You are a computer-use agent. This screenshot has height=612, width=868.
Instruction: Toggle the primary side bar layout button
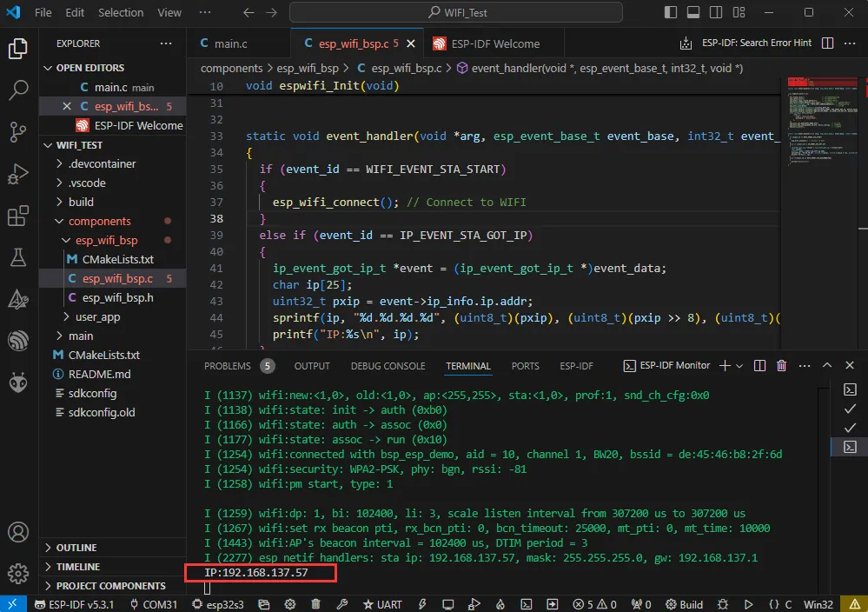coord(671,13)
